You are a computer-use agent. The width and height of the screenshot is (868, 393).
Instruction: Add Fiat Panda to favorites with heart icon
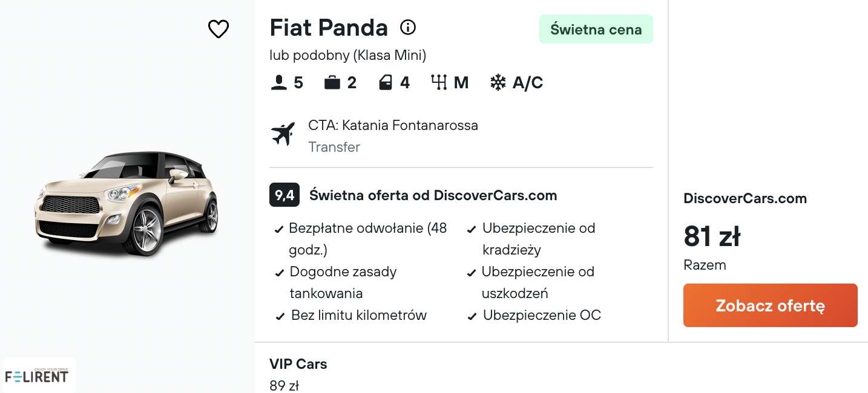click(x=219, y=29)
